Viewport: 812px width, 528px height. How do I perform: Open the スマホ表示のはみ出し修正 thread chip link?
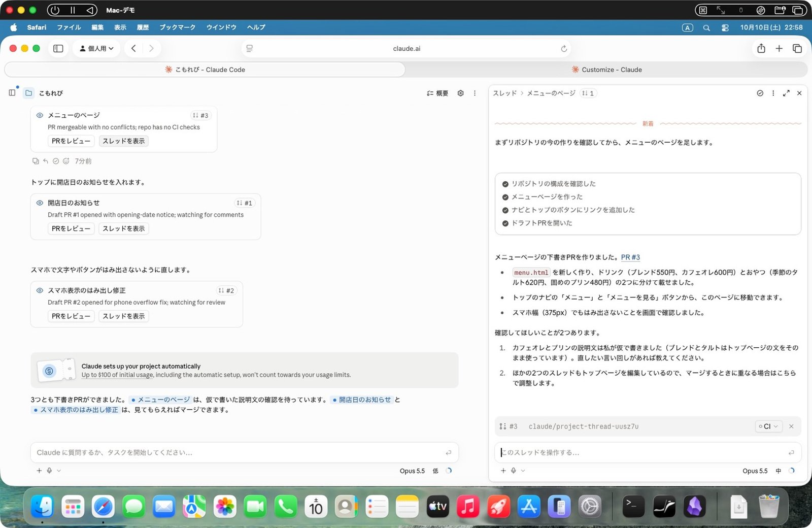point(76,410)
